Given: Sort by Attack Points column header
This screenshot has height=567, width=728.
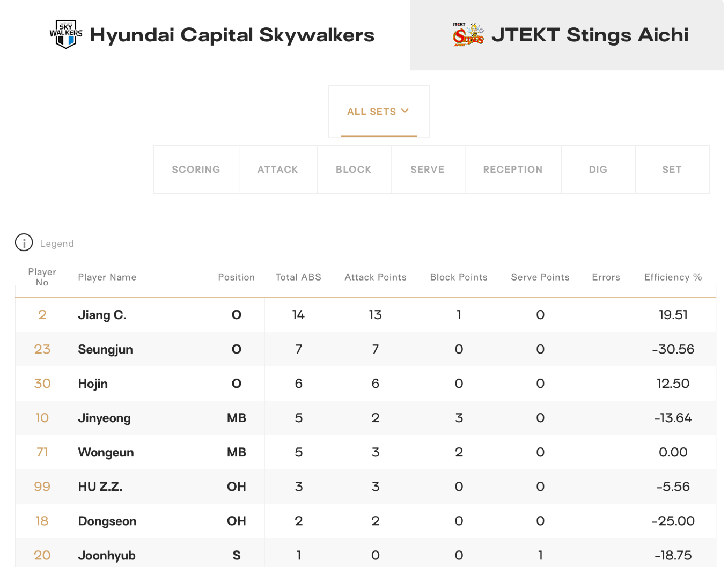Looking at the screenshot, I should point(376,277).
